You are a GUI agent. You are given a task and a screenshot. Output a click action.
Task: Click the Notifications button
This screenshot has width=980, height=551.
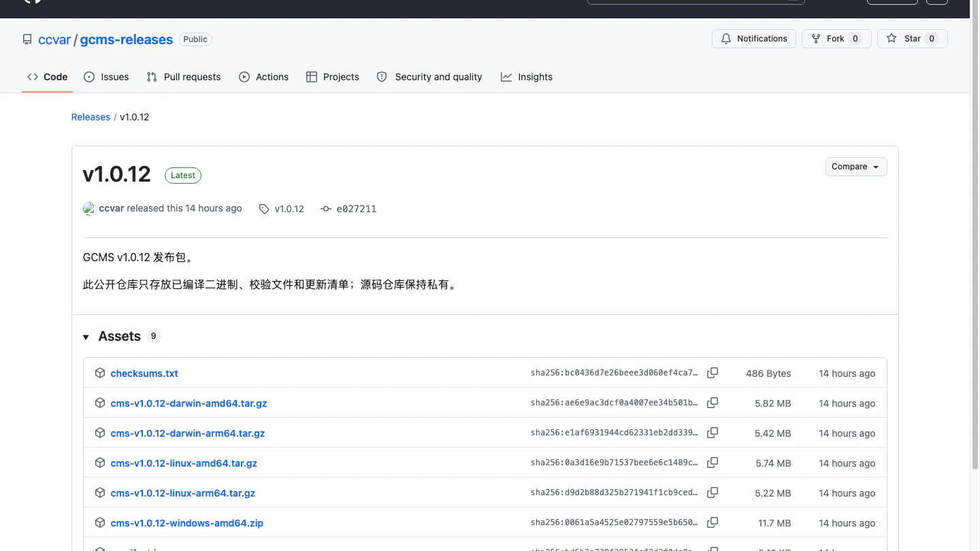click(x=754, y=39)
